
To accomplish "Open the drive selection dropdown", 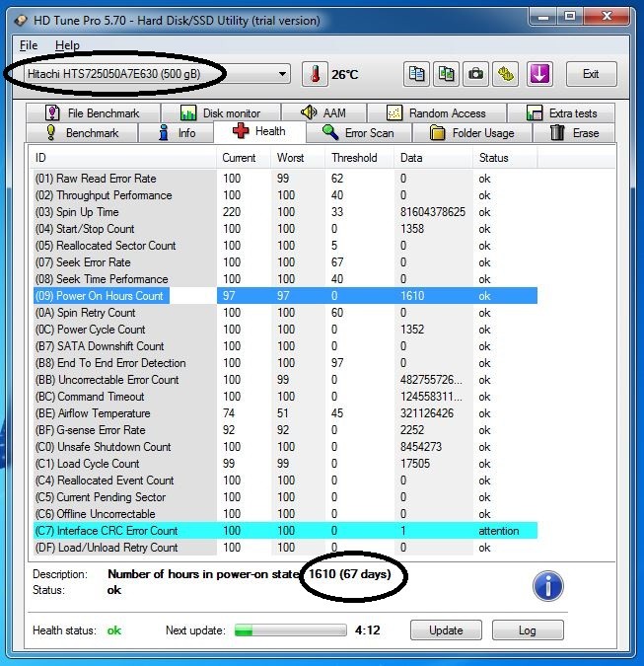I will click(157, 74).
